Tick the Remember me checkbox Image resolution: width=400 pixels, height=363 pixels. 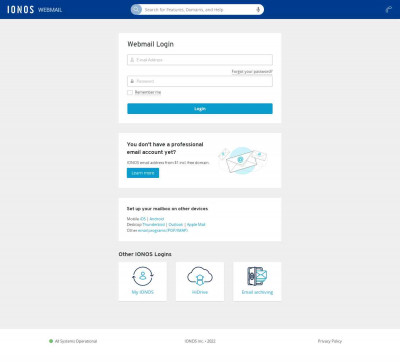point(130,92)
